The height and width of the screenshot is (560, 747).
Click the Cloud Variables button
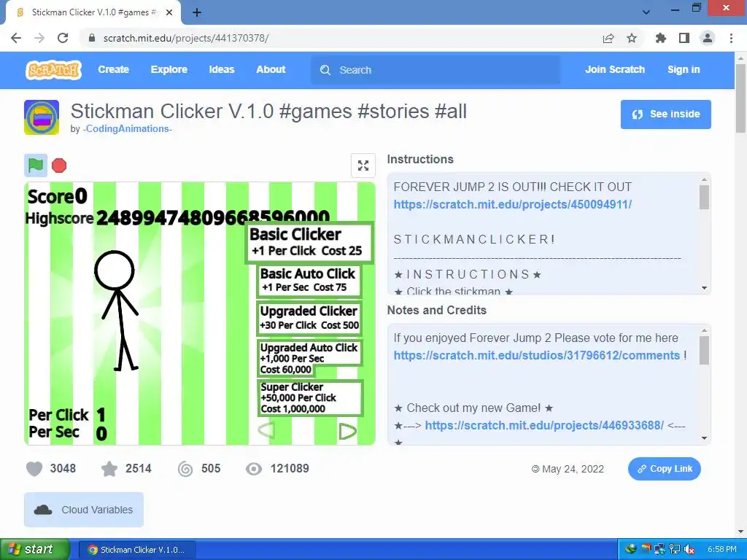click(x=84, y=510)
